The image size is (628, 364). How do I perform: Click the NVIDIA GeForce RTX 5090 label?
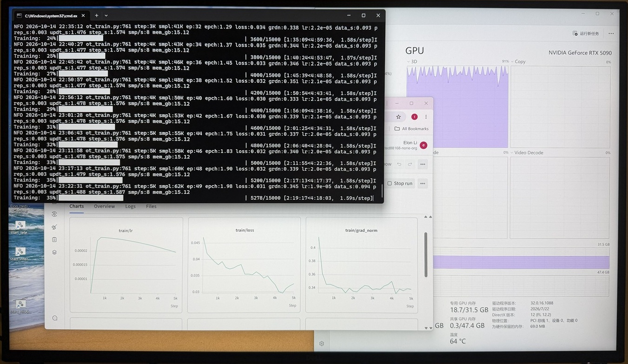580,53
